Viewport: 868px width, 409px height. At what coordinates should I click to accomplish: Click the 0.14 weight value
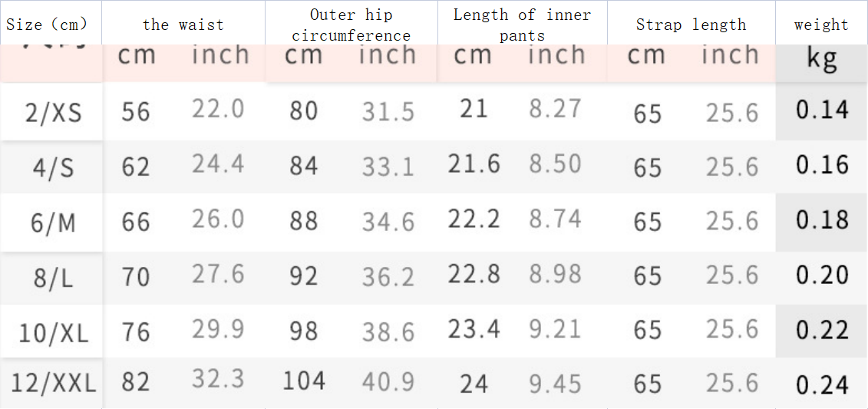(822, 110)
